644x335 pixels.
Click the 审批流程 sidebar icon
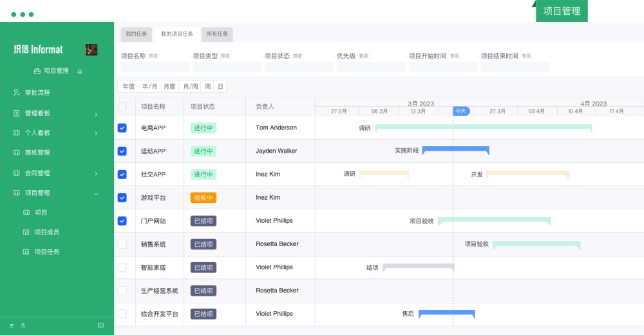point(17,93)
